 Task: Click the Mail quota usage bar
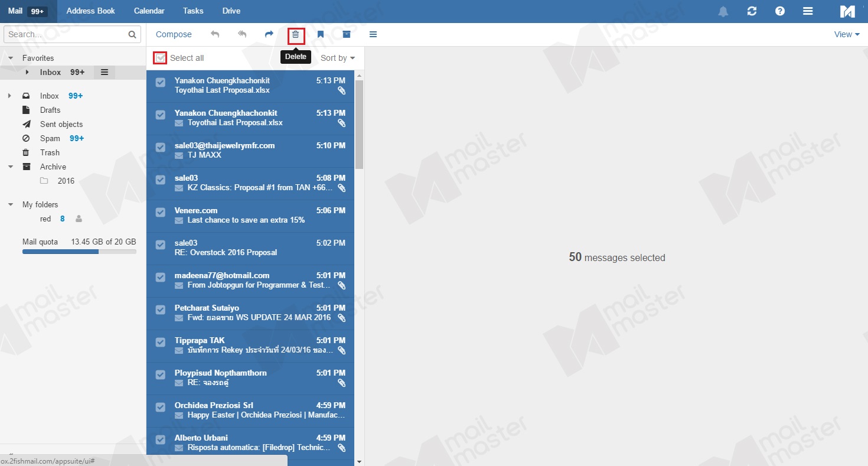coord(79,252)
